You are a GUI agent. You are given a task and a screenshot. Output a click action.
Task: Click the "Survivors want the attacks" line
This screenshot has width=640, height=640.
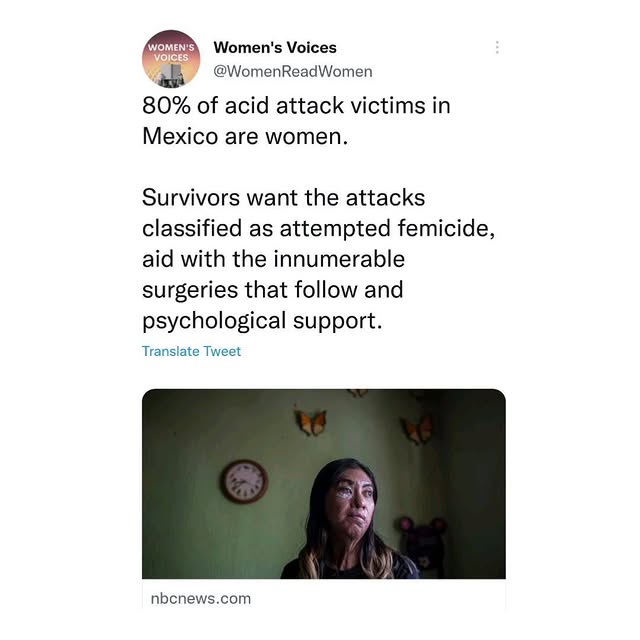click(x=283, y=198)
